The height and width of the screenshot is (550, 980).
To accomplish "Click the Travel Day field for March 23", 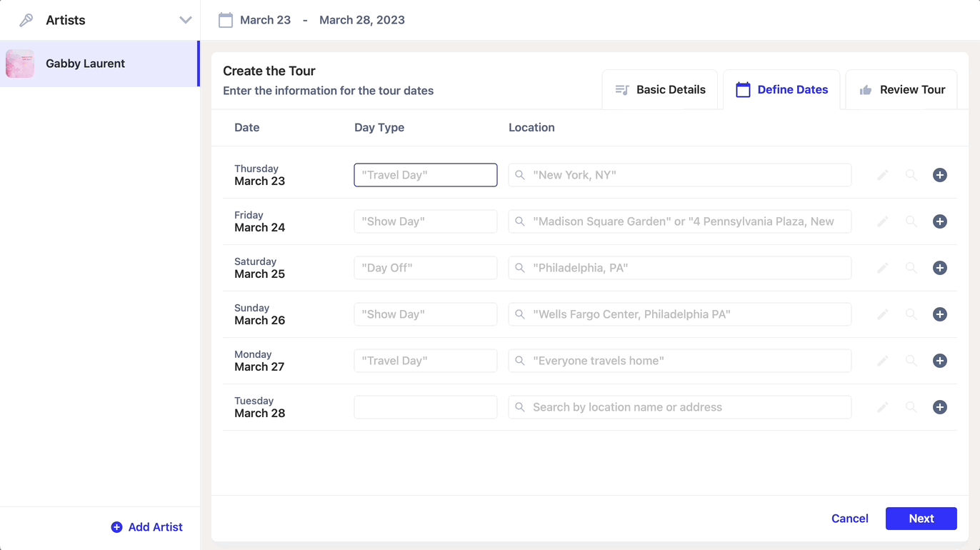I will [x=425, y=174].
